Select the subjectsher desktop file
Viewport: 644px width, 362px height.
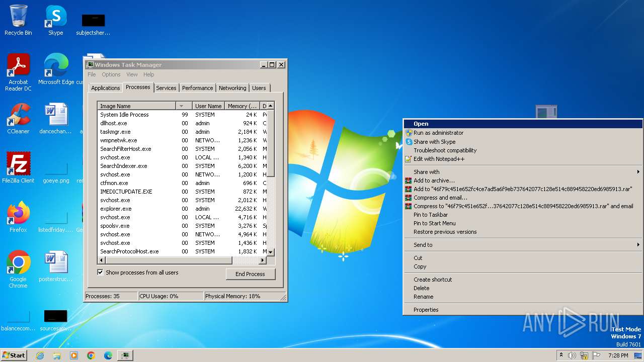click(x=93, y=24)
